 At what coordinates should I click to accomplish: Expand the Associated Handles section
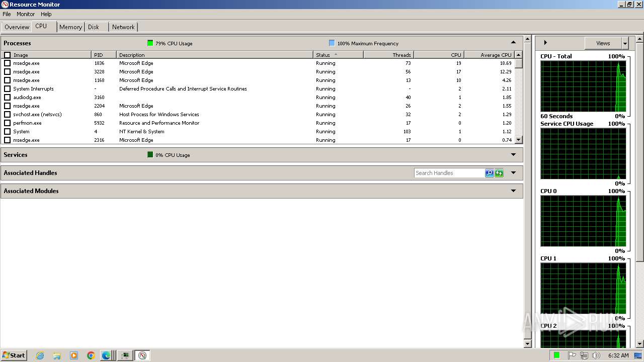tap(513, 173)
